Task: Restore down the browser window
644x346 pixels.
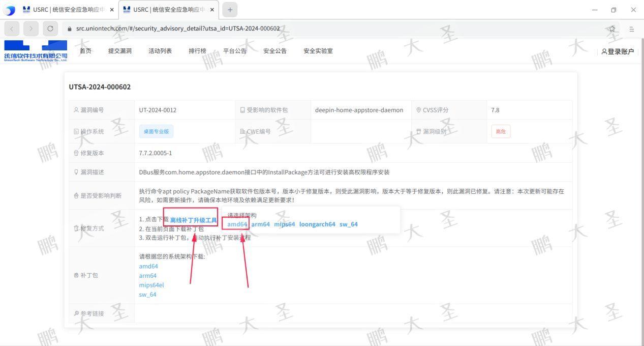Action: click(614, 10)
